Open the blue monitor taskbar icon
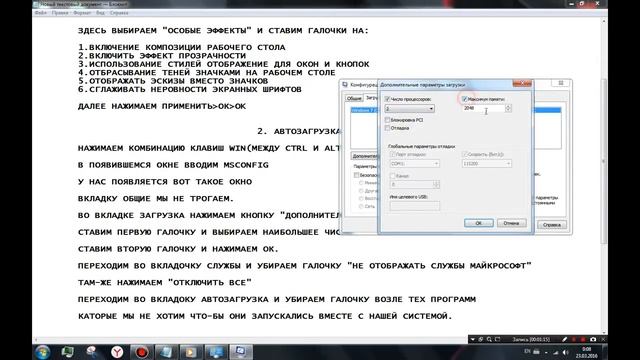This screenshot has width=640, height=360. [216, 352]
